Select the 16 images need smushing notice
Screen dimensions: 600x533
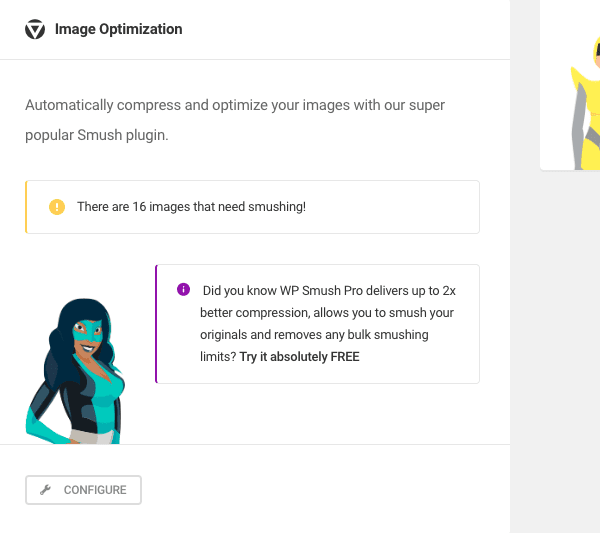tap(253, 207)
